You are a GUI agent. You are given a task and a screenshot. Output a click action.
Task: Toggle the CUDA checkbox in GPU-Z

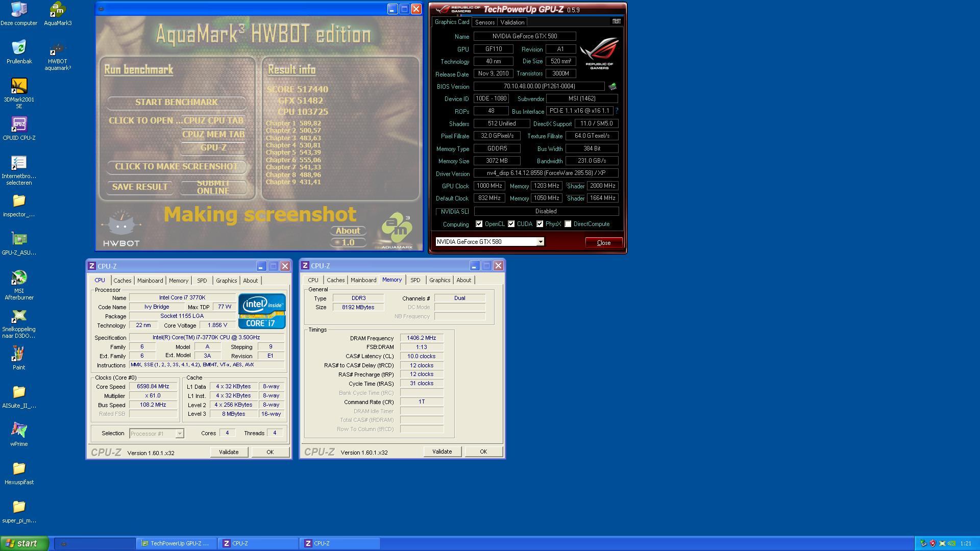click(x=511, y=224)
